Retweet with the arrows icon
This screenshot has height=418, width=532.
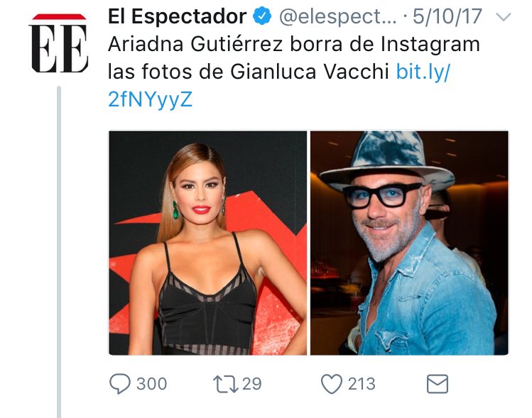[x=226, y=384]
